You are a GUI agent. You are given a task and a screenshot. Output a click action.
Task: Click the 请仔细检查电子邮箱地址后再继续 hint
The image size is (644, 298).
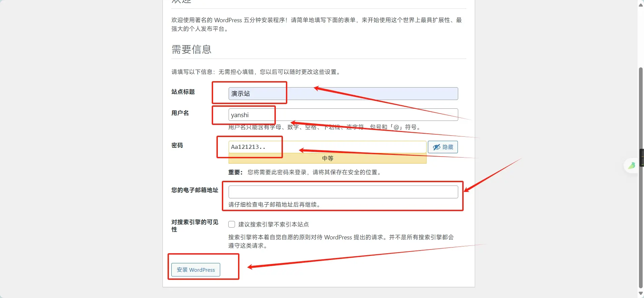click(x=274, y=204)
